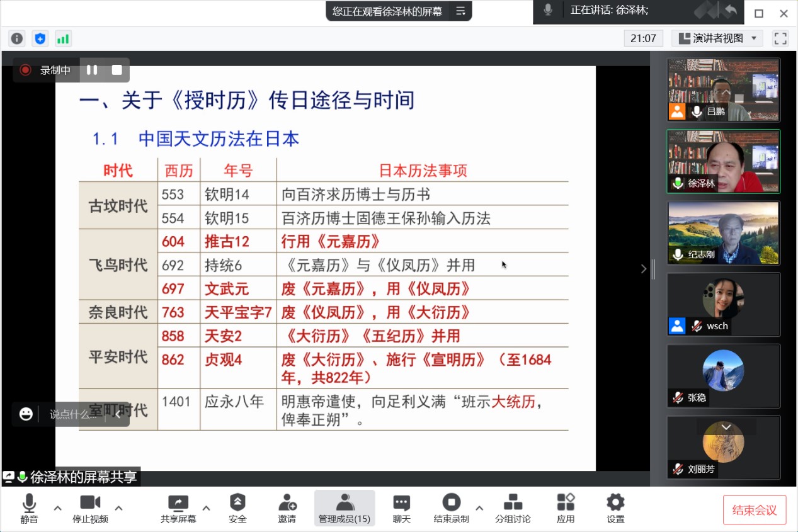
Task: Open the 聊天 chat panel
Action: coord(401,509)
